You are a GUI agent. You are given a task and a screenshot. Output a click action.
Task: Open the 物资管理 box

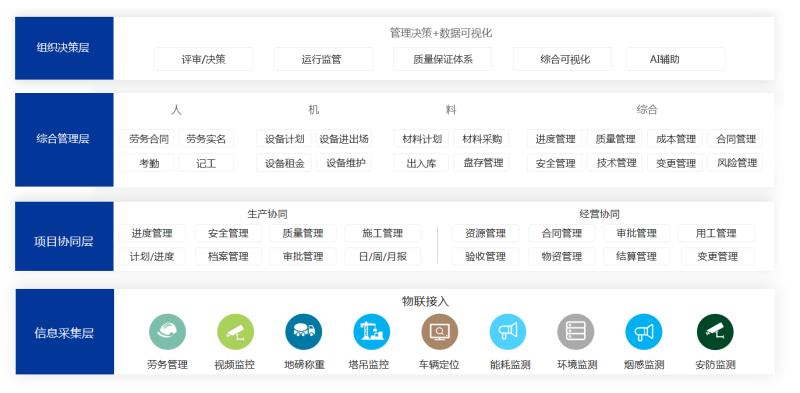[x=562, y=256]
